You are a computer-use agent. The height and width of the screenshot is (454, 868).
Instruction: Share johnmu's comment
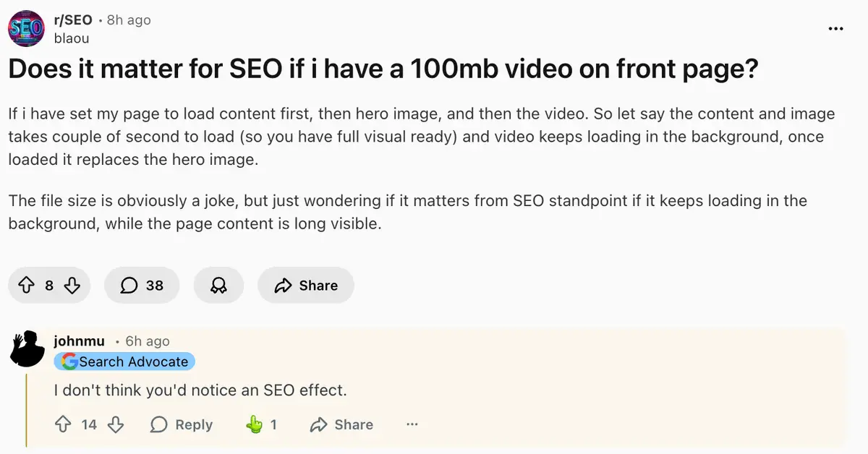click(341, 424)
